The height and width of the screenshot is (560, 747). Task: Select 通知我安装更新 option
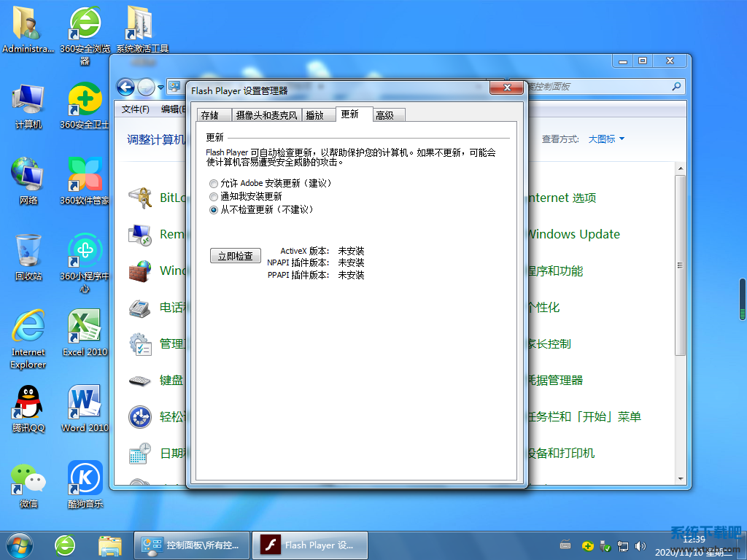click(214, 196)
